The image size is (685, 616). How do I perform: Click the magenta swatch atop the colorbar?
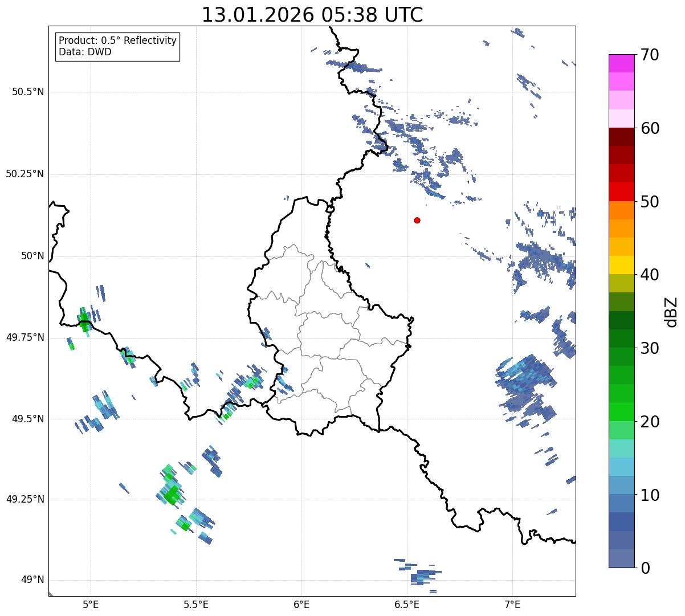[622, 63]
